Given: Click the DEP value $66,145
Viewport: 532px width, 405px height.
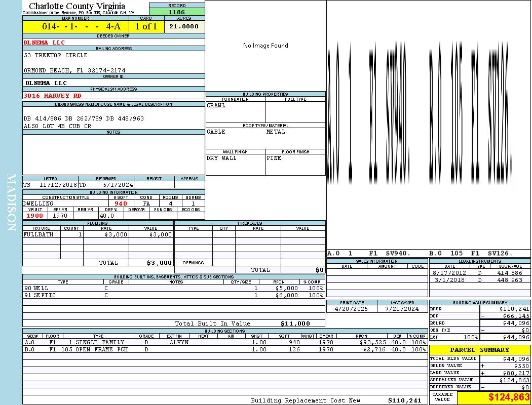Looking at the screenshot, I should point(516,316).
